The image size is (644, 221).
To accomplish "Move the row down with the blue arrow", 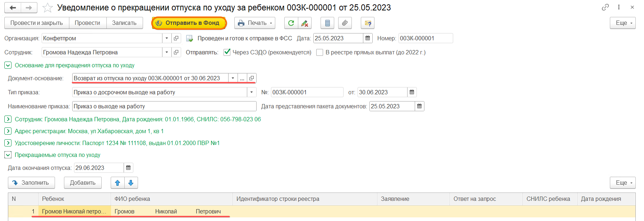I will pos(131,183).
